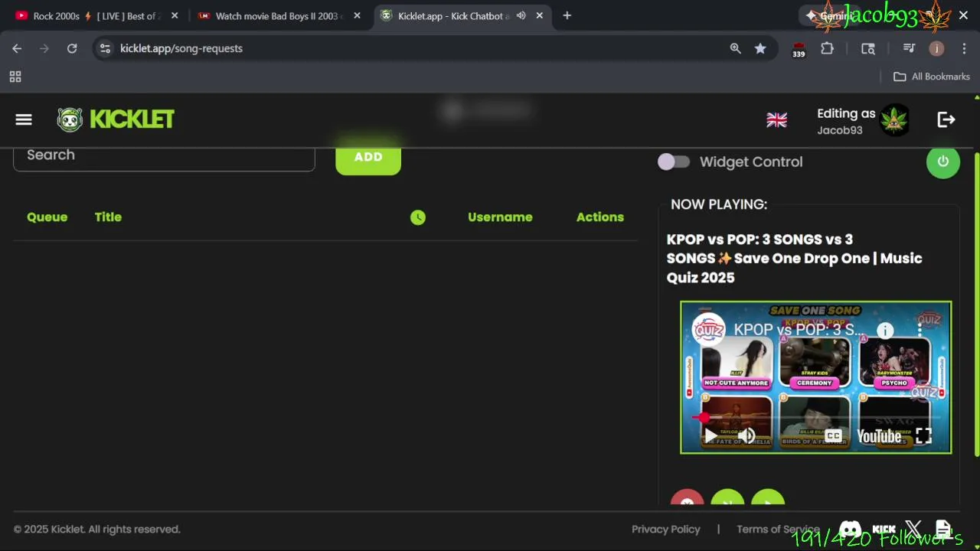Open a new browser tab
This screenshot has height=551, width=980.
coord(567,15)
